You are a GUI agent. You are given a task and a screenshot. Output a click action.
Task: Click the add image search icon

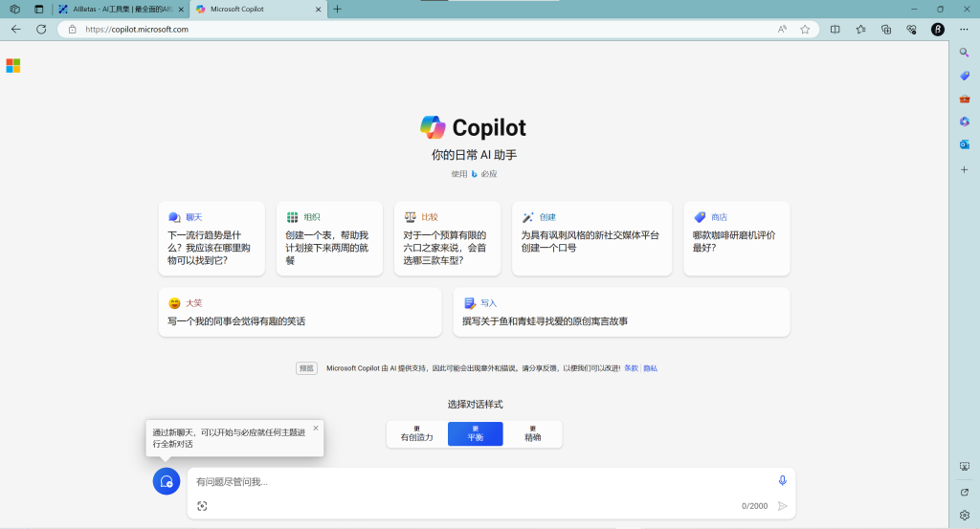pyautogui.click(x=202, y=506)
